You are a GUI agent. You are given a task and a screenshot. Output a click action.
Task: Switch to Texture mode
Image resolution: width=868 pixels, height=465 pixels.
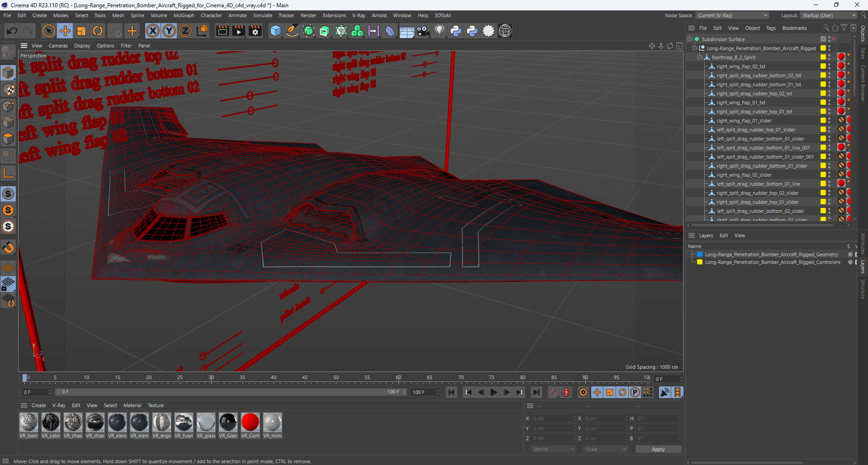point(8,89)
